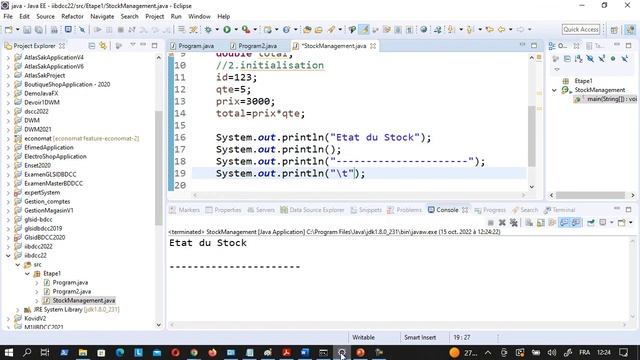Expand the iibdcc2022 project node
This screenshot has height=360, width=640.
8,247
